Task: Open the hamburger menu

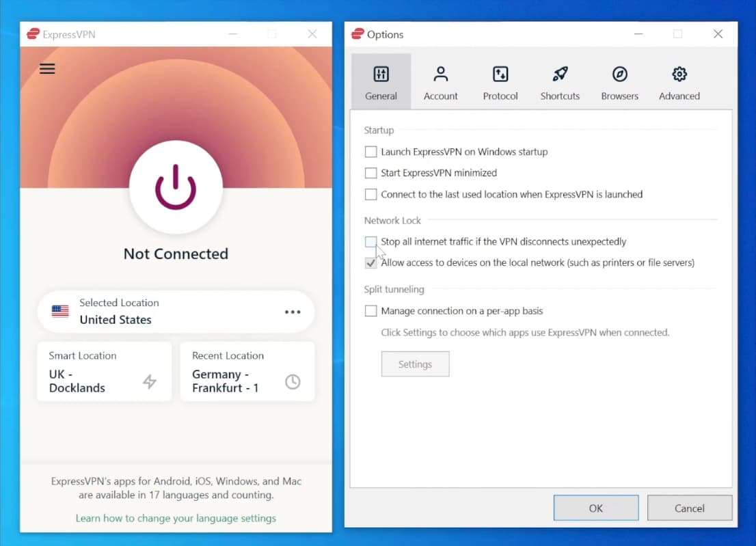Action: (x=47, y=68)
